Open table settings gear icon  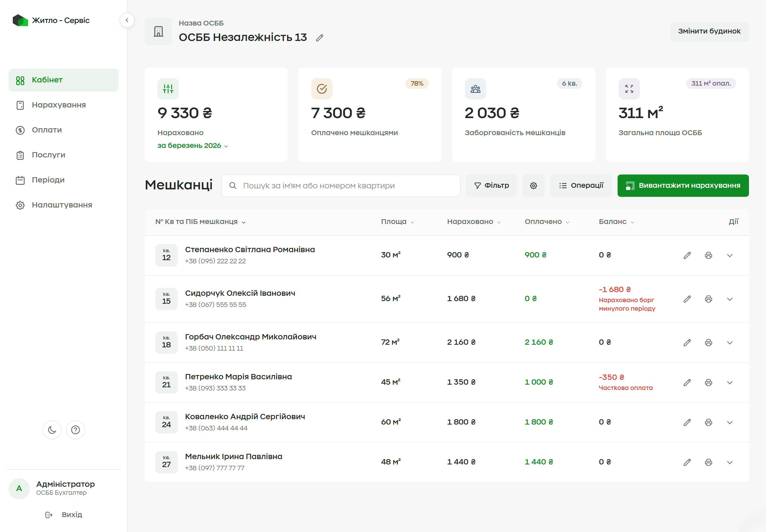[x=533, y=186]
